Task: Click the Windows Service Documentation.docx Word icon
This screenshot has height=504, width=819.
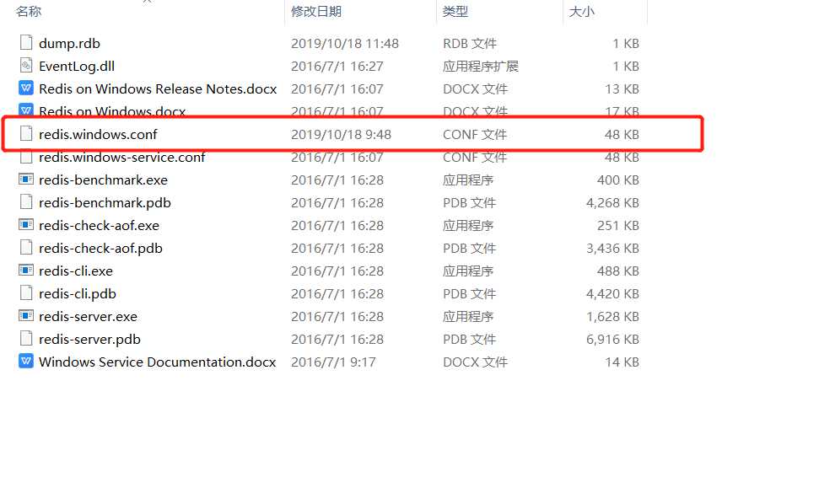Action: (25, 361)
